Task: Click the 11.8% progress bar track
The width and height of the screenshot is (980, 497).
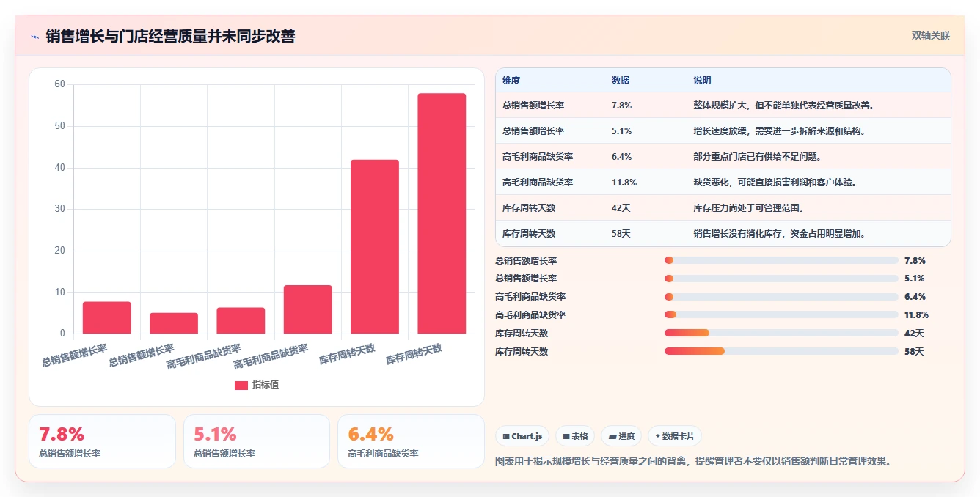Action: [781, 315]
